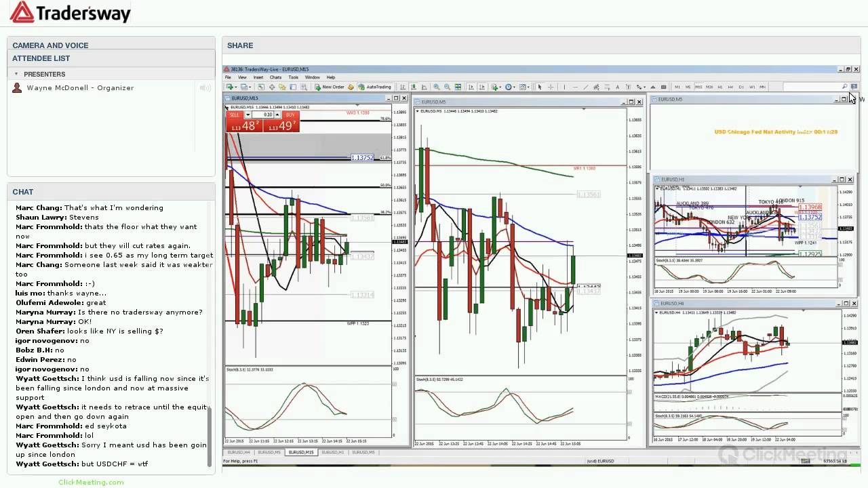Toggle the AutoTrading button
This screenshot has width=868, height=488.
(374, 87)
